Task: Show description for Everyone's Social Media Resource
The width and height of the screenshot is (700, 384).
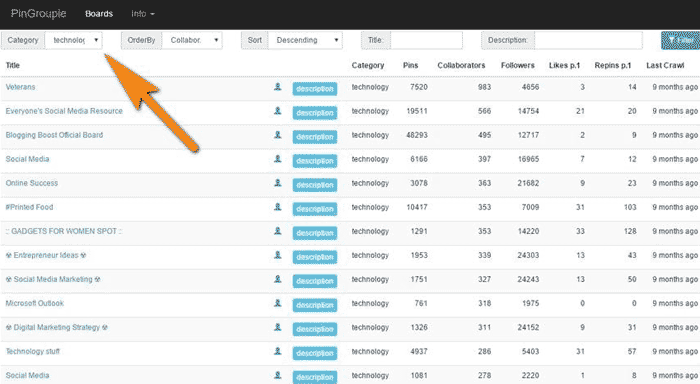Action: pyautogui.click(x=315, y=113)
